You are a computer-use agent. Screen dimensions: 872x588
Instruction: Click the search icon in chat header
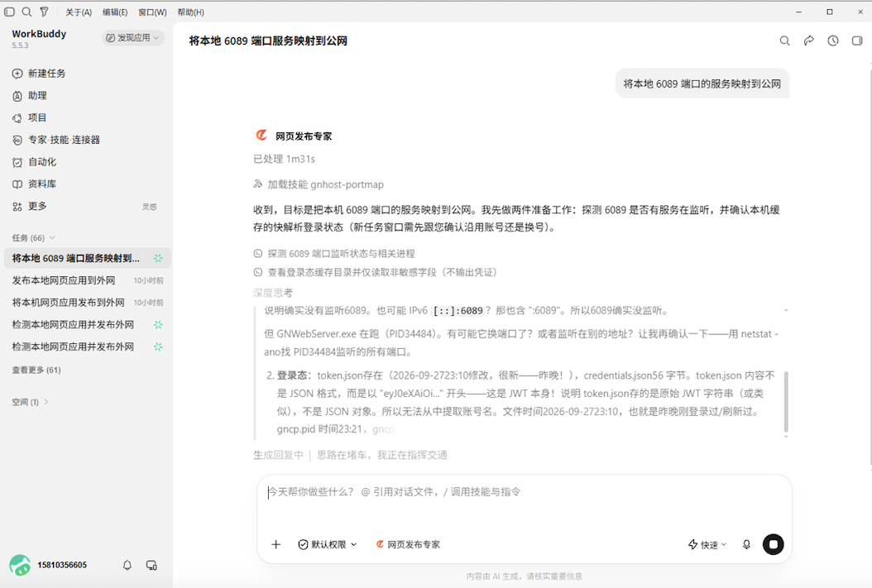(x=784, y=41)
